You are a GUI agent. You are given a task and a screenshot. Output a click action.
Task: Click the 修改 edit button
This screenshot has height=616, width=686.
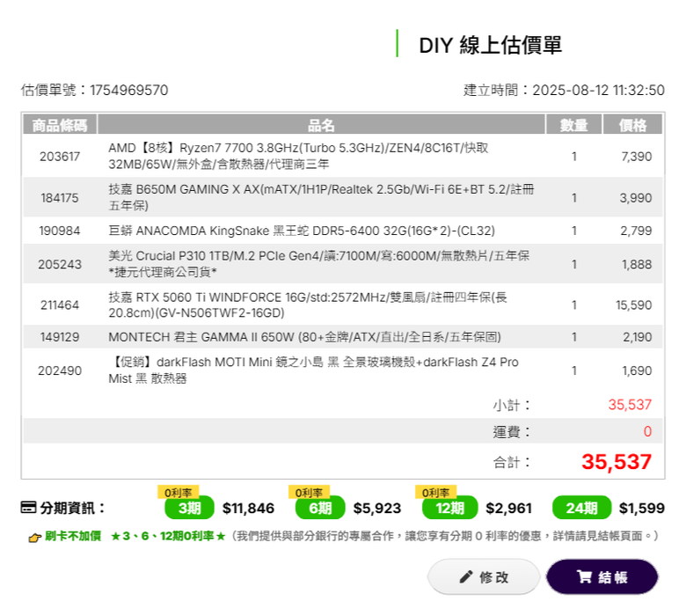484,576
